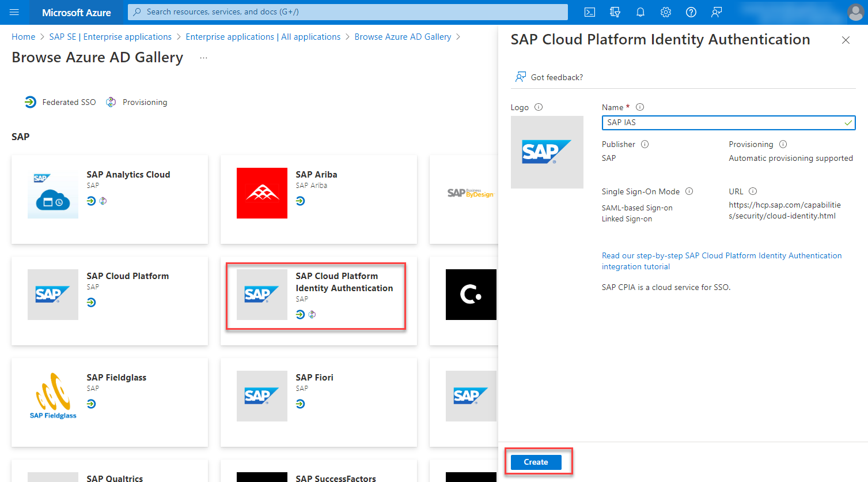Click the Provisioning filter label
Image resolution: width=868 pixels, height=482 pixels.
click(x=145, y=102)
